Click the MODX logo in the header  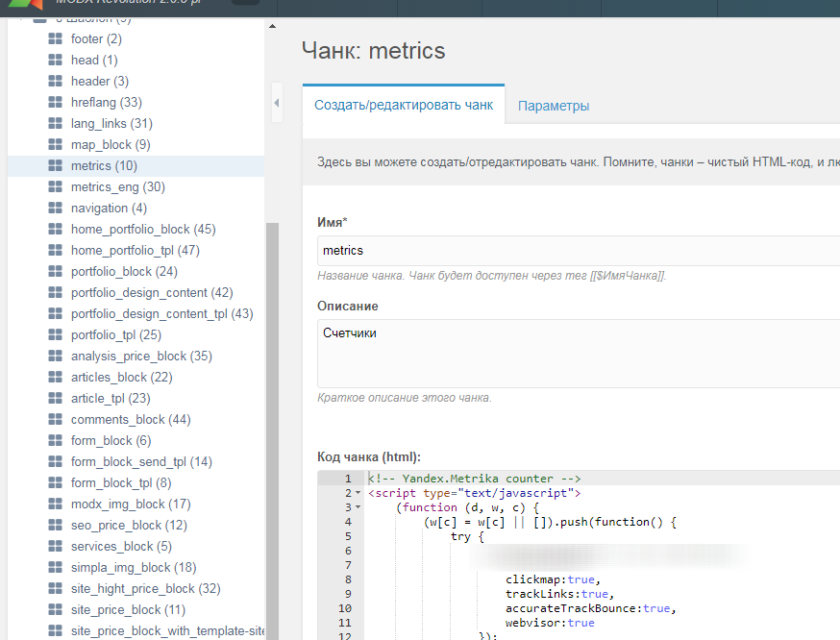(26, 4)
